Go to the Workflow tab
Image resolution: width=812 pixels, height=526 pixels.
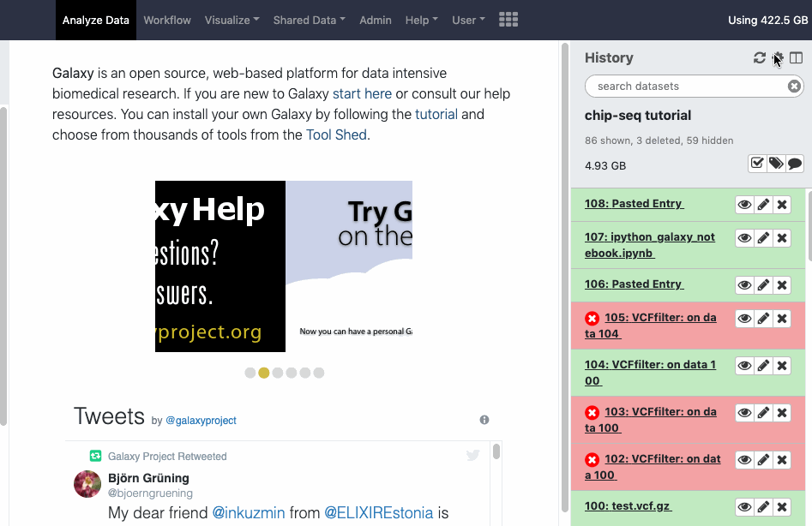coord(167,20)
